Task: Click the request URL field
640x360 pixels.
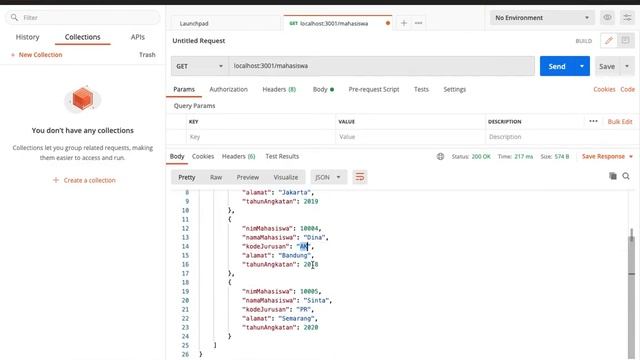Action: click(x=381, y=66)
